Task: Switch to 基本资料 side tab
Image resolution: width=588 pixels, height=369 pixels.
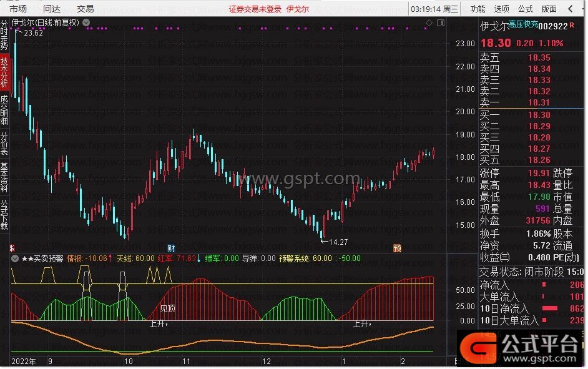Action: [x=4, y=177]
